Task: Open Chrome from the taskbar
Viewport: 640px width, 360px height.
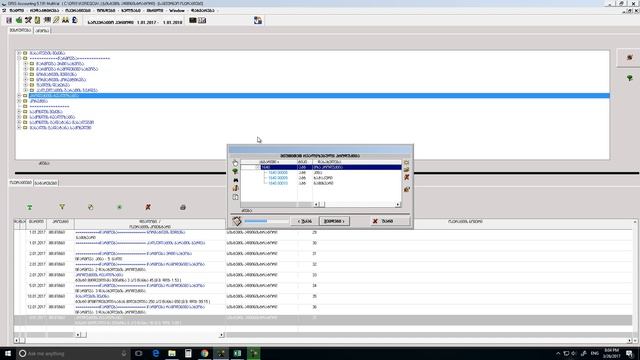Action: (x=204, y=353)
